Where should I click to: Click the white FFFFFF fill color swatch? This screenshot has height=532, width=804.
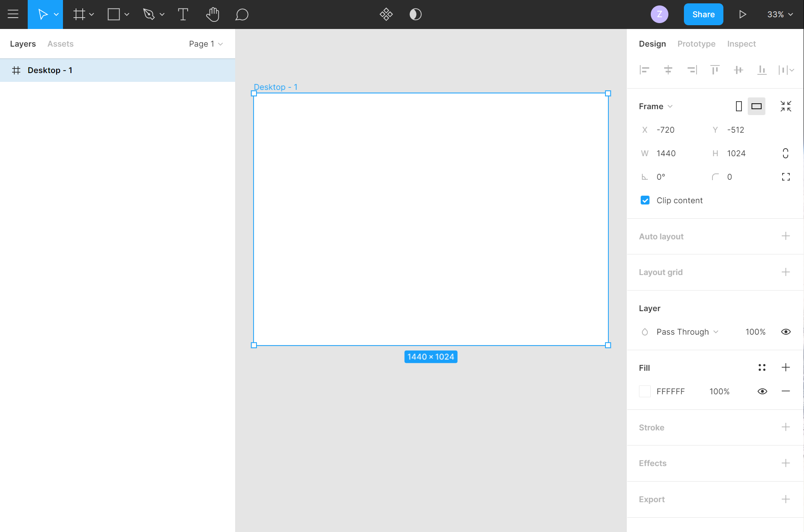click(644, 391)
